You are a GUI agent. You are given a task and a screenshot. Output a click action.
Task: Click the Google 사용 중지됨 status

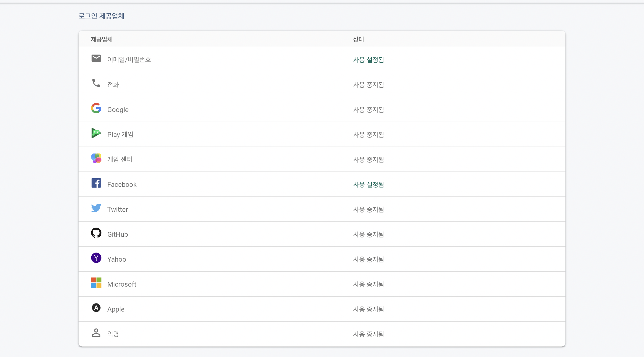coord(368,110)
